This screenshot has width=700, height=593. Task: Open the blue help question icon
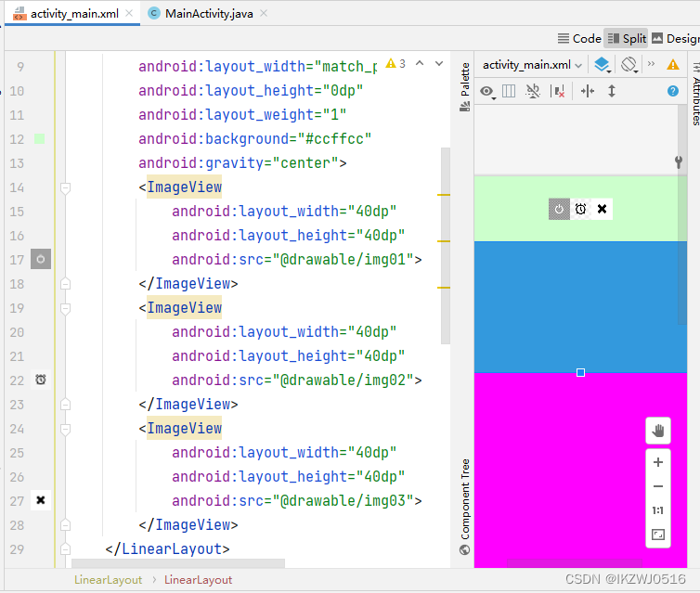pyautogui.click(x=673, y=92)
